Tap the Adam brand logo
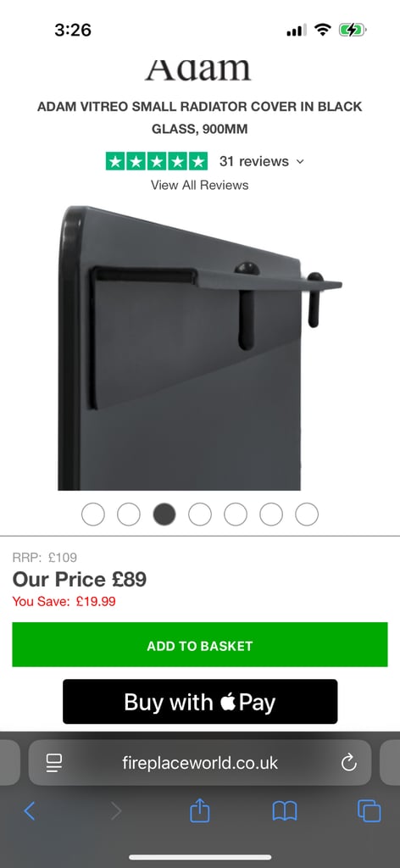Image resolution: width=400 pixels, height=868 pixels. pos(198,70)
